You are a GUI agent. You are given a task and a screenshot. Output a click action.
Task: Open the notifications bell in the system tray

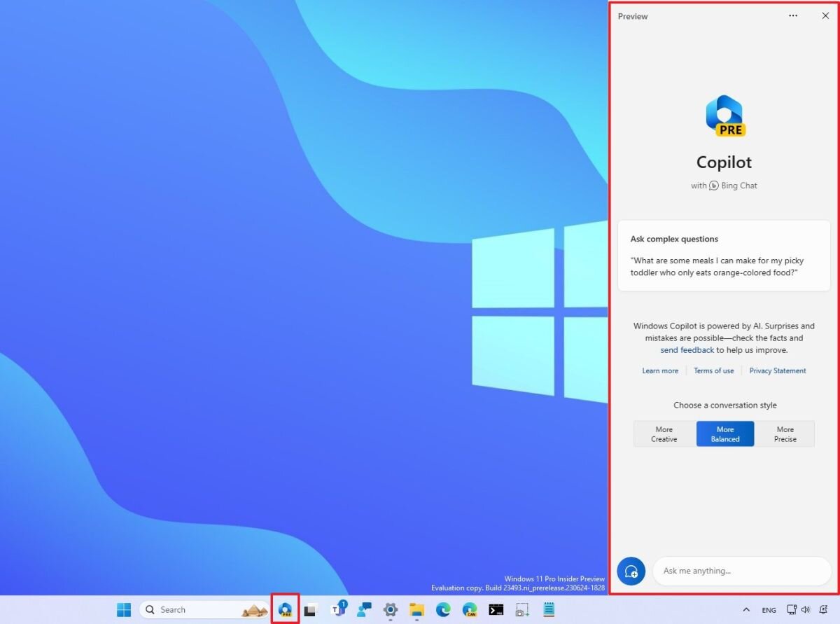[824, 609]
